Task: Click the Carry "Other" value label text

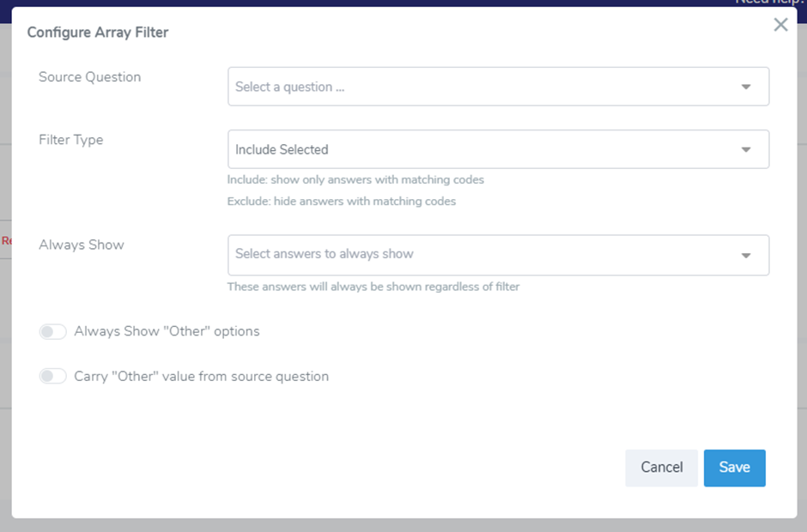Action: [x=201, y=376]
